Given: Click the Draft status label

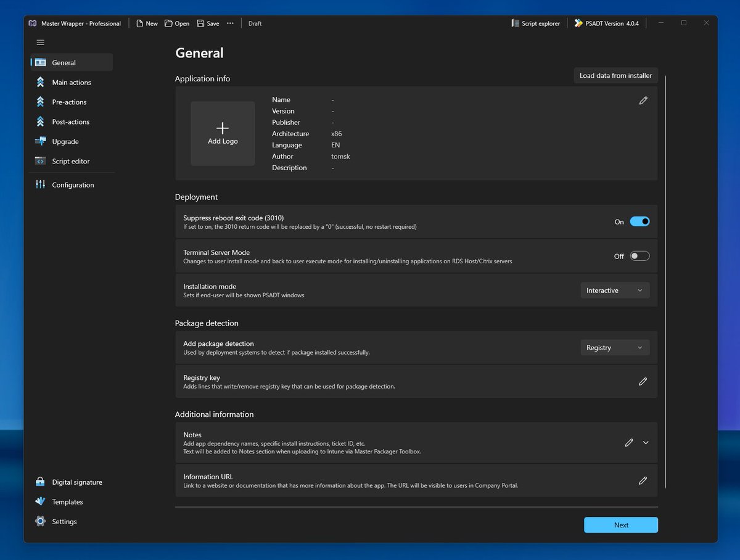Looking at the screenshot, I should tap(255, 23).
